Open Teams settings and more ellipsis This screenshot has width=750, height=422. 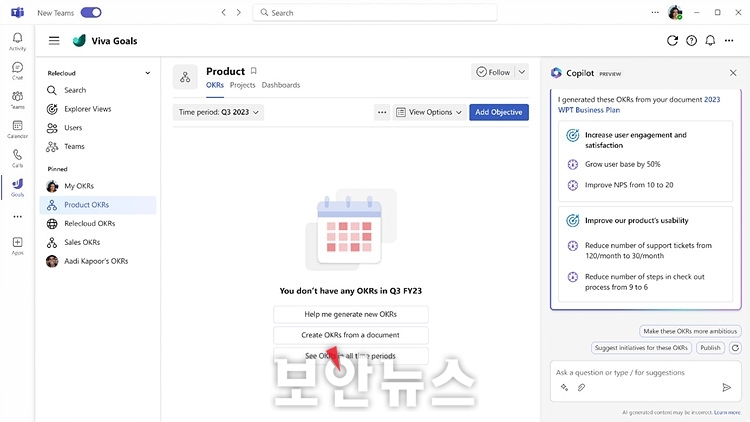pyautogui.click(x=655, y=12)
